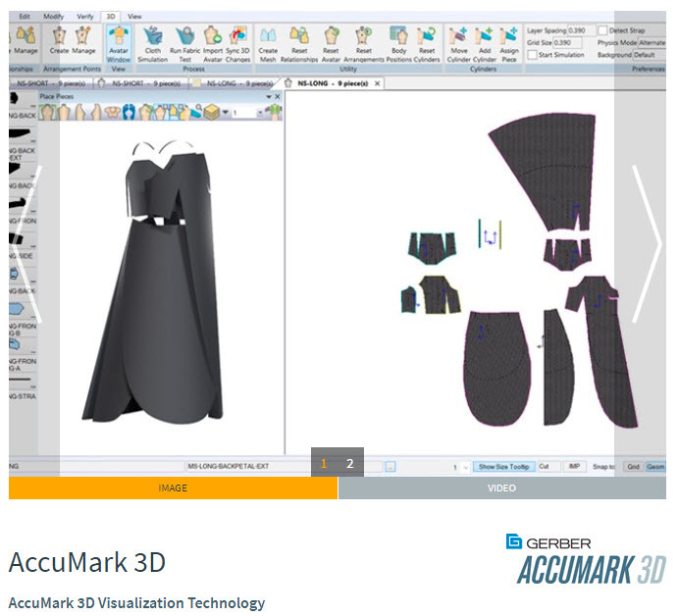This screenshot has width=678, height=616.
Task: Click the blue footprints icon in Place Pieces
Action: [129, 112]
